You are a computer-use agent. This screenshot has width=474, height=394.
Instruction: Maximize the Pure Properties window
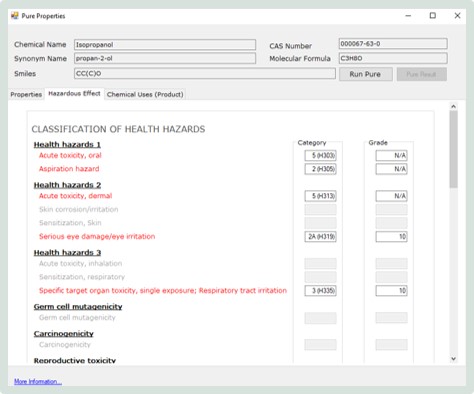point(433,16)
